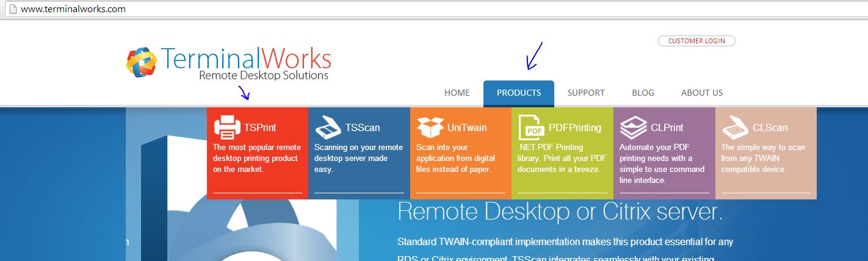Click the TerminalWorks colorful logo icon
Viewport: 868px width, 261px height.
(x=142, y=62)
